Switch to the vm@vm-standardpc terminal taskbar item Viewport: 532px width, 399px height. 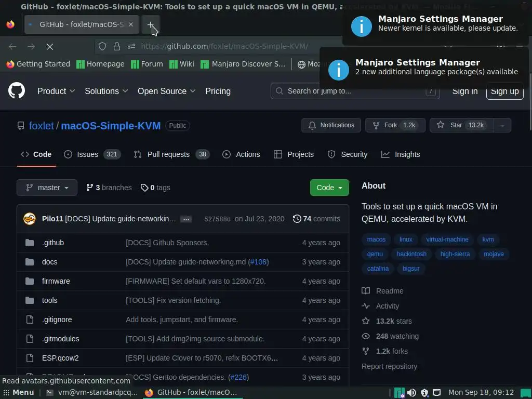[92, 393]
